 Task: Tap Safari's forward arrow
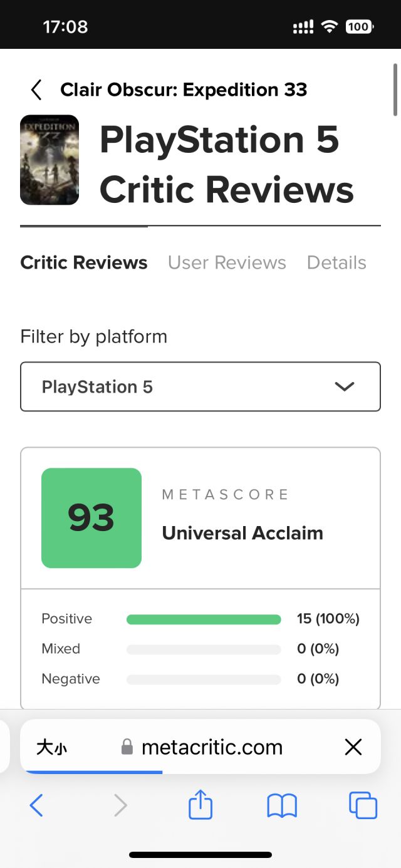[x=120, y=805]
